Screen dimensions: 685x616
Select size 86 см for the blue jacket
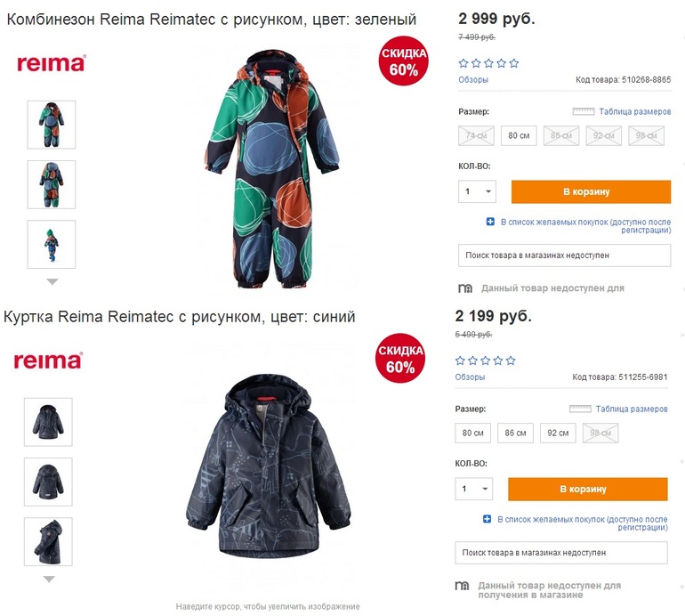point(515,434)
